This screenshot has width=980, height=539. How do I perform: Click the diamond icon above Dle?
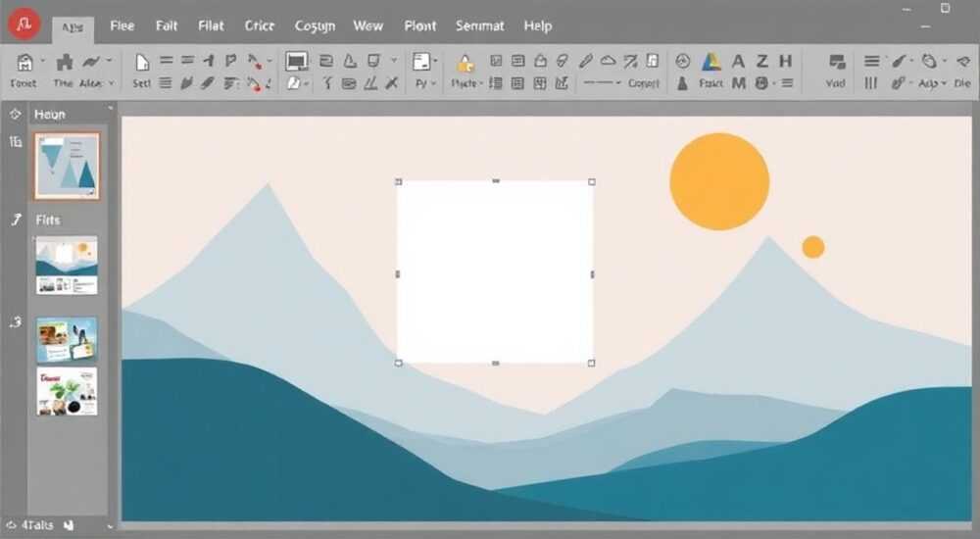(963, 62)
